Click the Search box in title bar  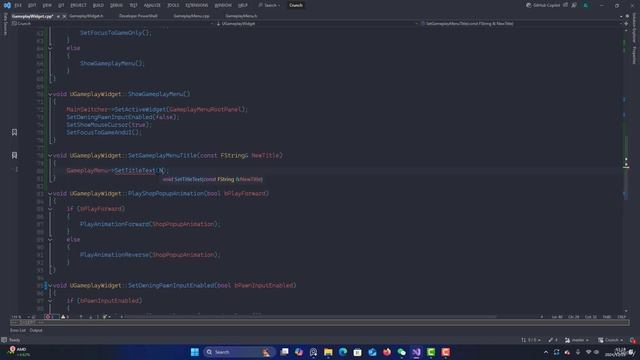pyautogui.click(x=269, y=5)
